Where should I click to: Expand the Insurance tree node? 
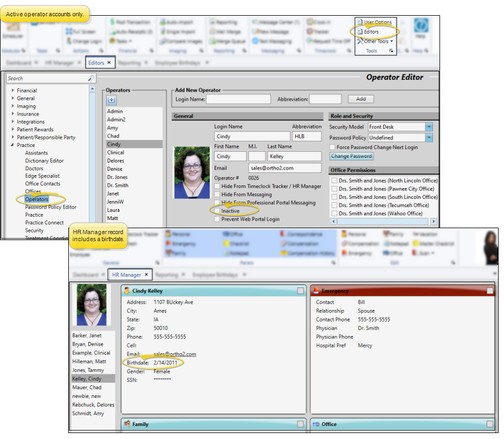pos(13,114)
